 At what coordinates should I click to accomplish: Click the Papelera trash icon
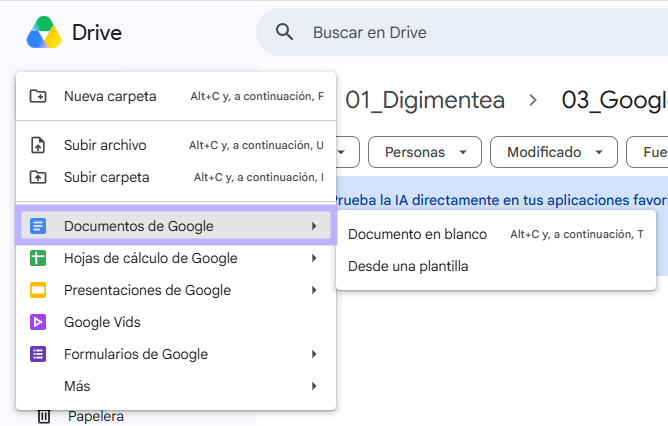[x=44, y=416]
